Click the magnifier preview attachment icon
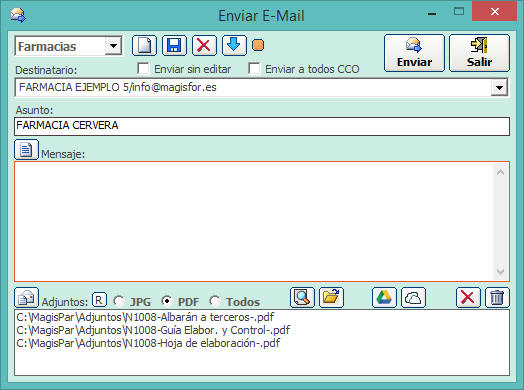The width and height of the screenshot is (524, 390). [302, 297]
